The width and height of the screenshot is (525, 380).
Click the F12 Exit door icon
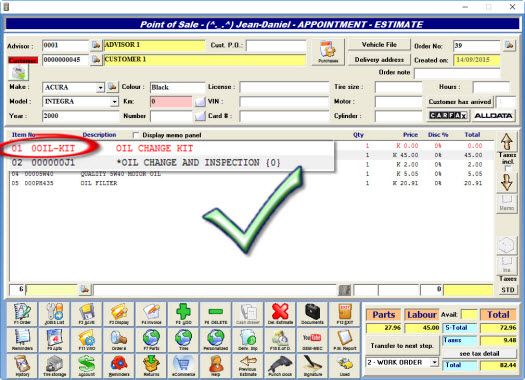[345, 314]
